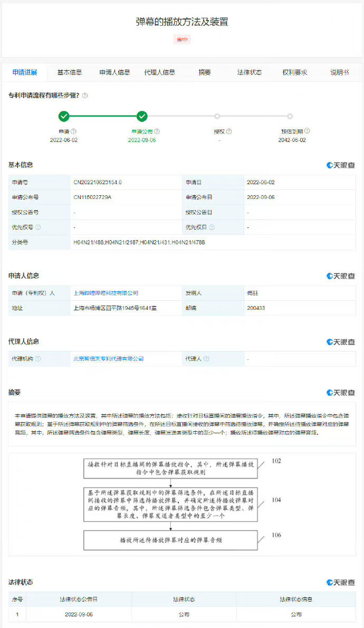Open the 法律状态 tab

point(250,72)
